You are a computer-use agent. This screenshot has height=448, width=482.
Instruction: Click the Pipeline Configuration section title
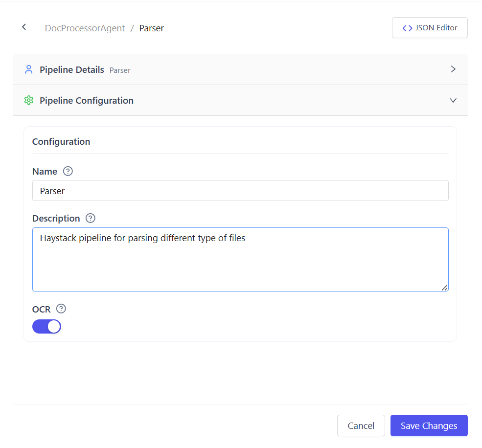87,101
